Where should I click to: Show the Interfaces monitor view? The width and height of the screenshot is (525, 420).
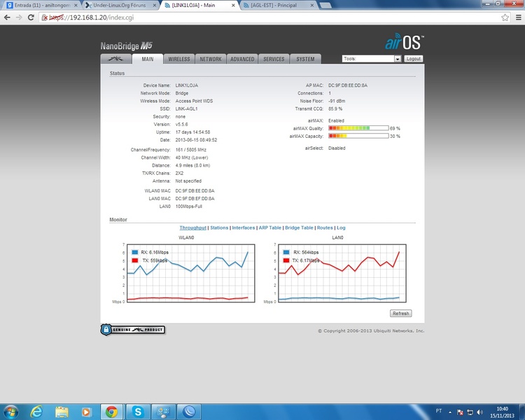[244, 227]
